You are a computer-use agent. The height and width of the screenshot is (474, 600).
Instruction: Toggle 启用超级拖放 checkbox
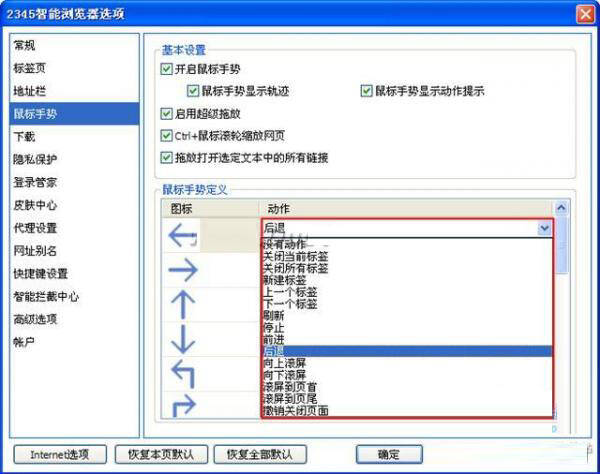166,114
